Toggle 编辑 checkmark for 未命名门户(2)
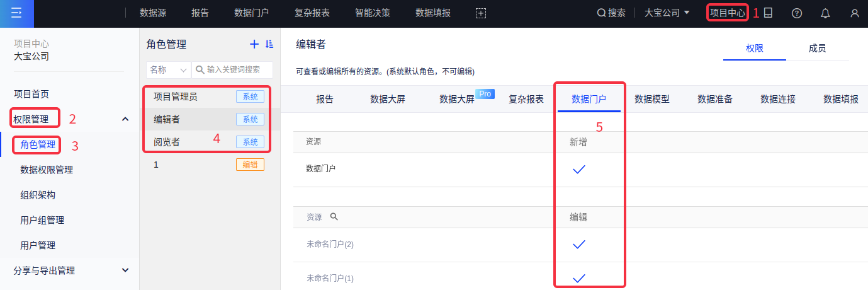The height and width of the screenshot is (290, 868). [579, 244]
